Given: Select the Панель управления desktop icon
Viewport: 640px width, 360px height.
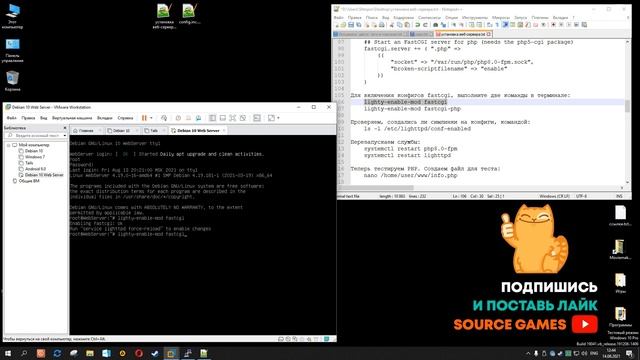Looking at the screenshot, I should [12, 50].
